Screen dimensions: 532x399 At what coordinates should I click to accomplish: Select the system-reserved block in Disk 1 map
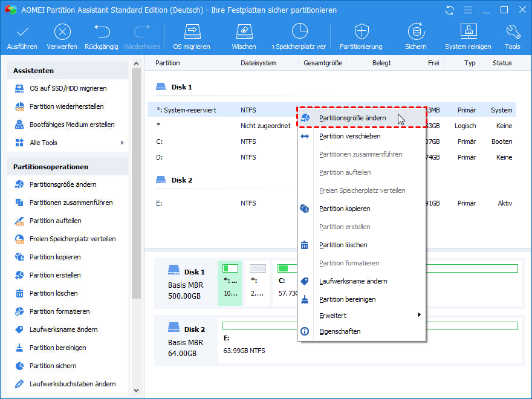[230, 283]
